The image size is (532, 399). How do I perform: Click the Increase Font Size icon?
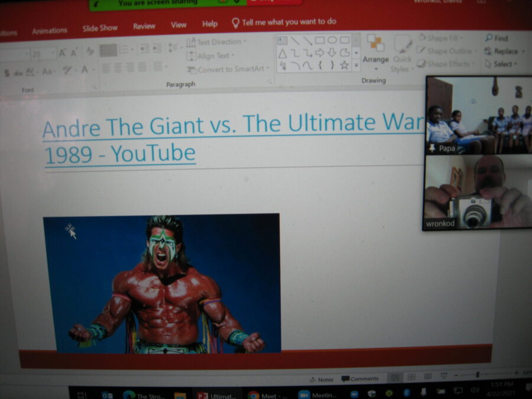tap(63, 53)
